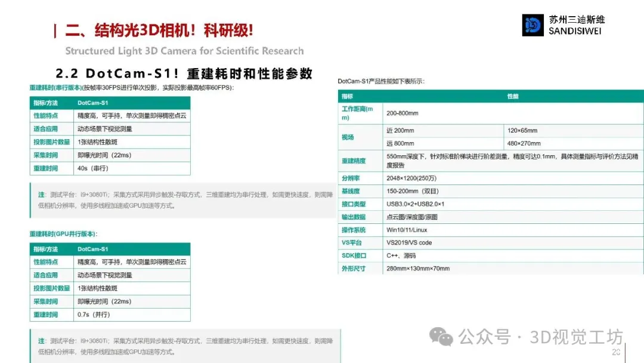644x363 pixels.
Task: Select the value '200-800mm'
Action: (402, 113)
